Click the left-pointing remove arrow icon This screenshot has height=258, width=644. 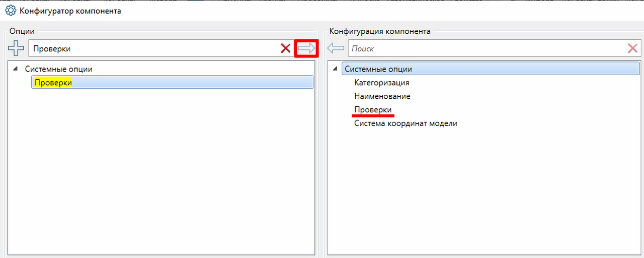(x=336, y=48)
